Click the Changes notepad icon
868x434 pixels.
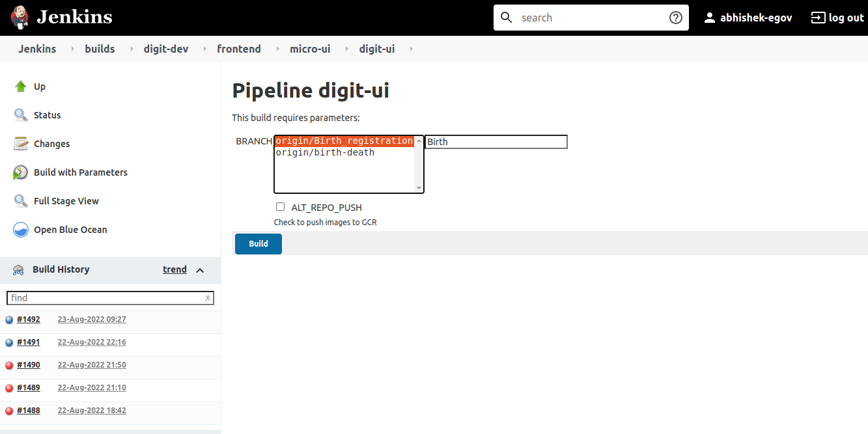click(x=21, y=144)
